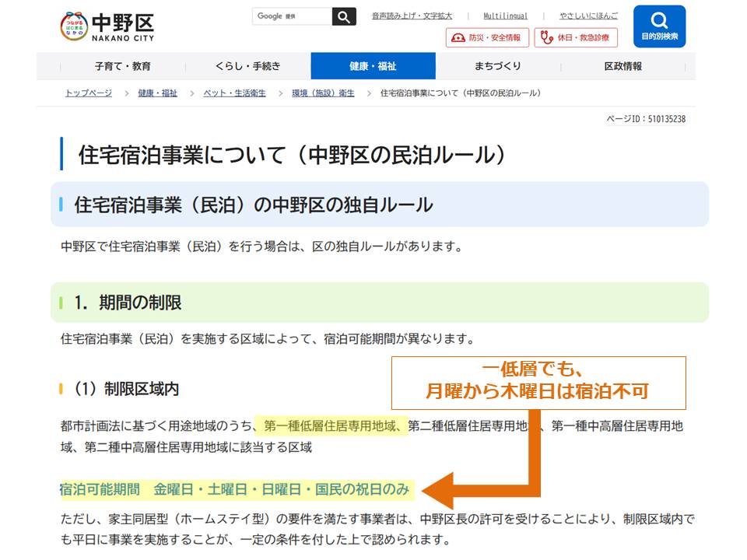The height and width of the screenshot is (560, 747).
Task: Switch to the まちづくり navigation tab
Action: (498, 66)
